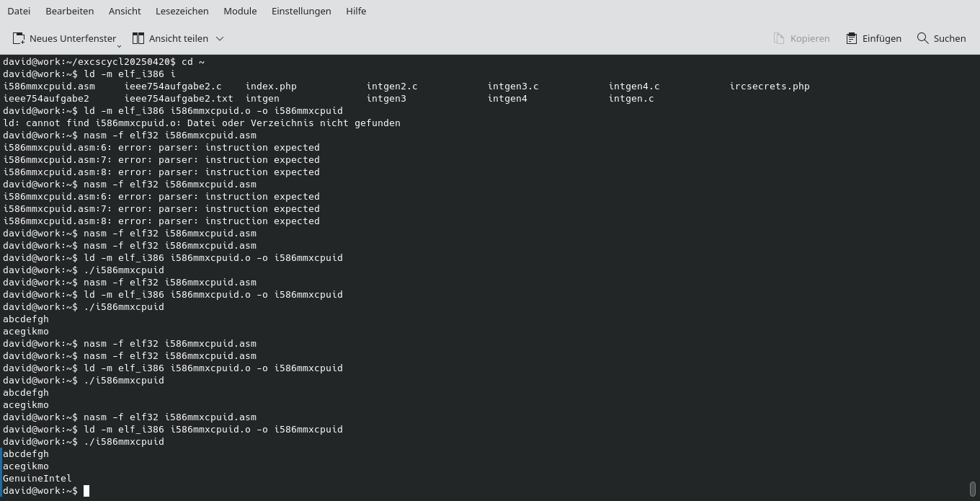
Task: Open the Einstellungen menu
Action: (x=301, y=11)
